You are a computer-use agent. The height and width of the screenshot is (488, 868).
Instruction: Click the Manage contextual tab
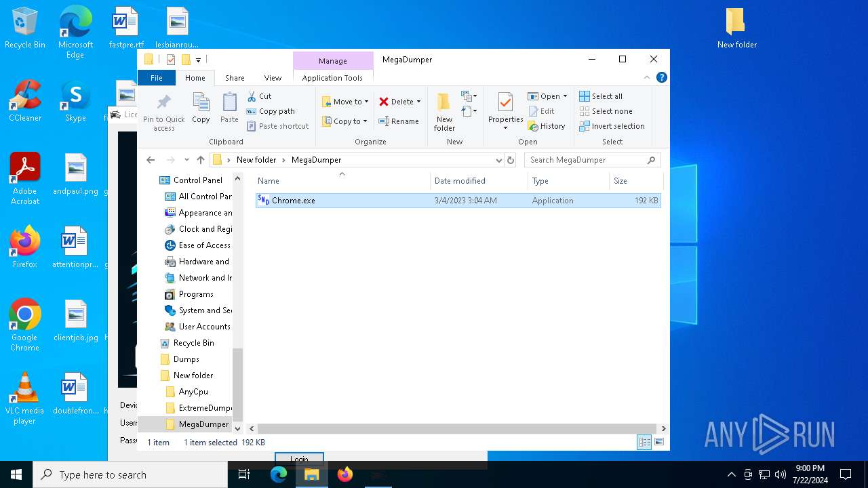pos(333,61)
